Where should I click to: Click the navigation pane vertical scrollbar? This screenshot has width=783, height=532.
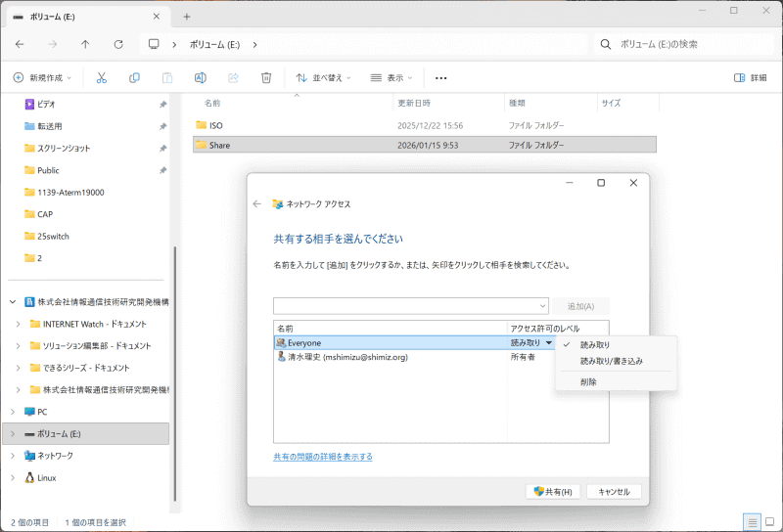pos(175,375)
